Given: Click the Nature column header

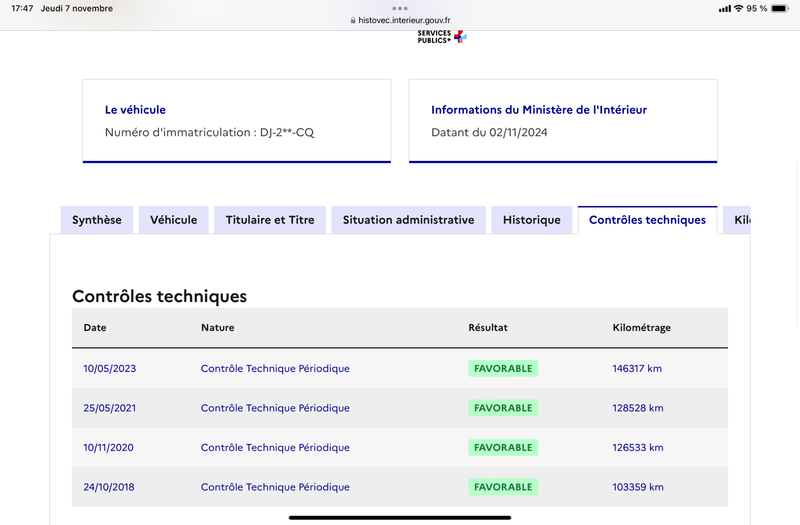Looking at the screenshot, I should 218,328.
